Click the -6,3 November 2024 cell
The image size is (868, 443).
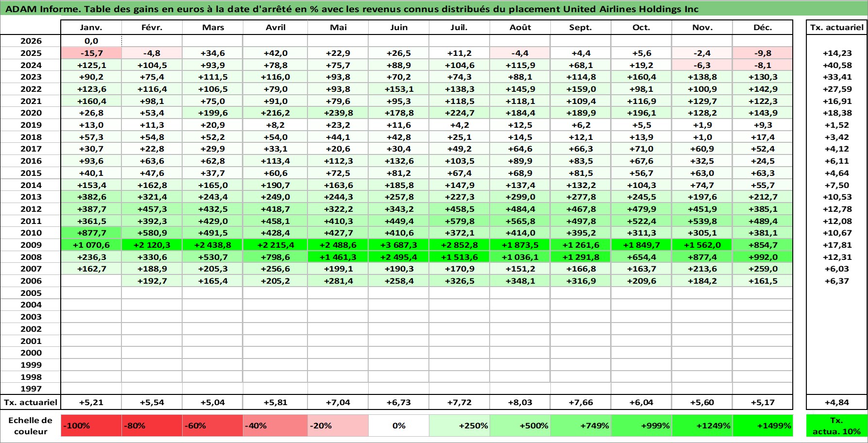tap(702, 65)
